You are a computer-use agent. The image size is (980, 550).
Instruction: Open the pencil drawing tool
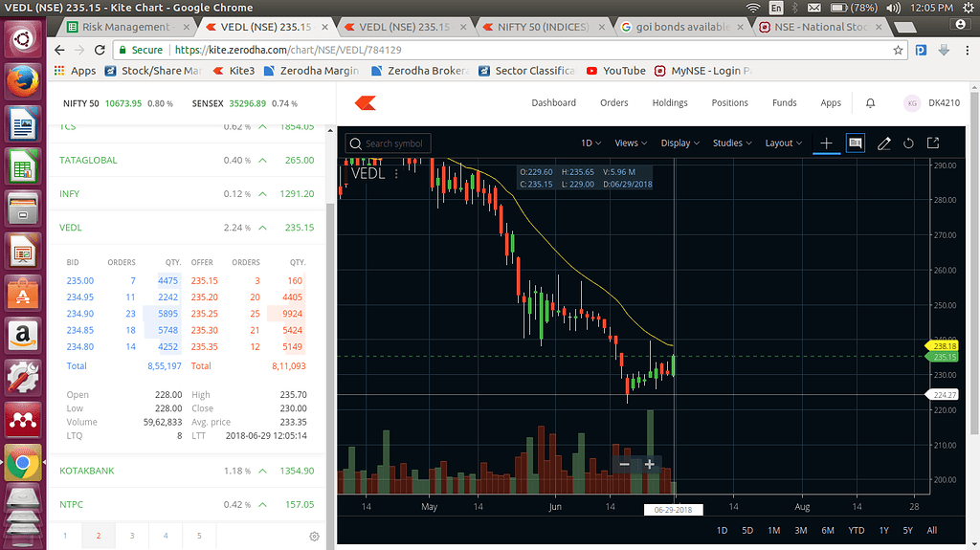[883, 143]
